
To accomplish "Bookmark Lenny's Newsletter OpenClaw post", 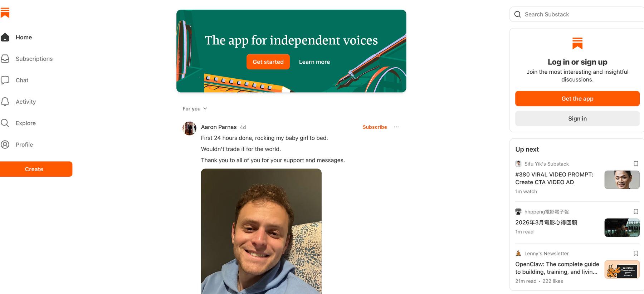I will 636,254.
